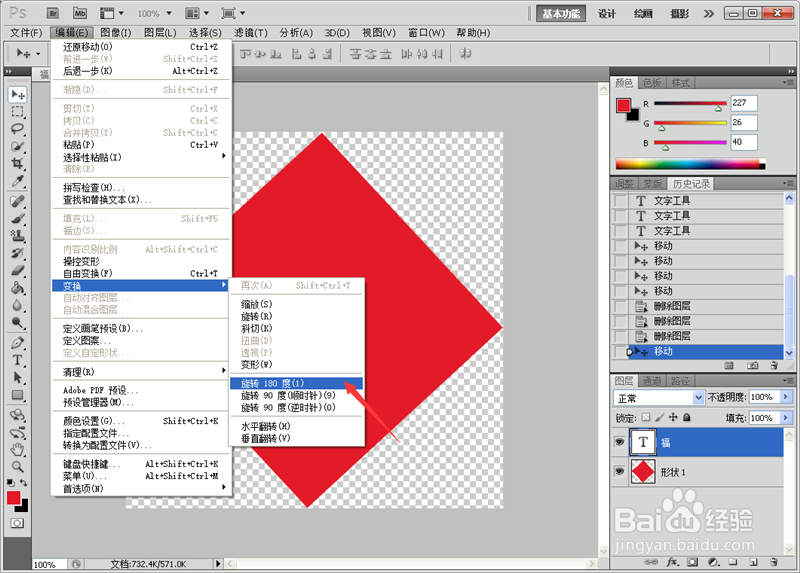
Task: Select the Clone Stamp tool
Action: click(18, 236)
